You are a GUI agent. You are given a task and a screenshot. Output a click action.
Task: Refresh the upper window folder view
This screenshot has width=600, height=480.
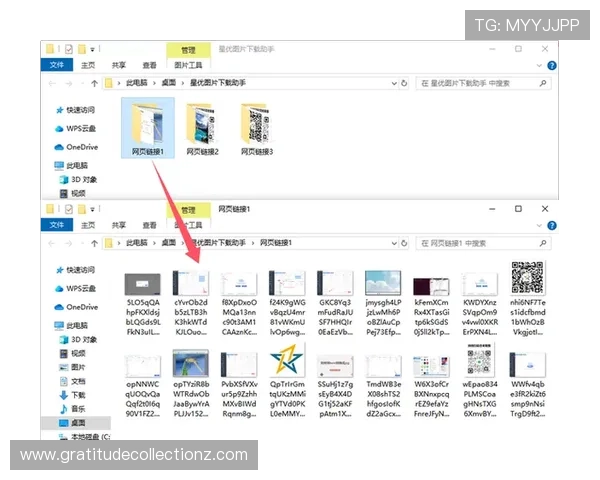404,83
